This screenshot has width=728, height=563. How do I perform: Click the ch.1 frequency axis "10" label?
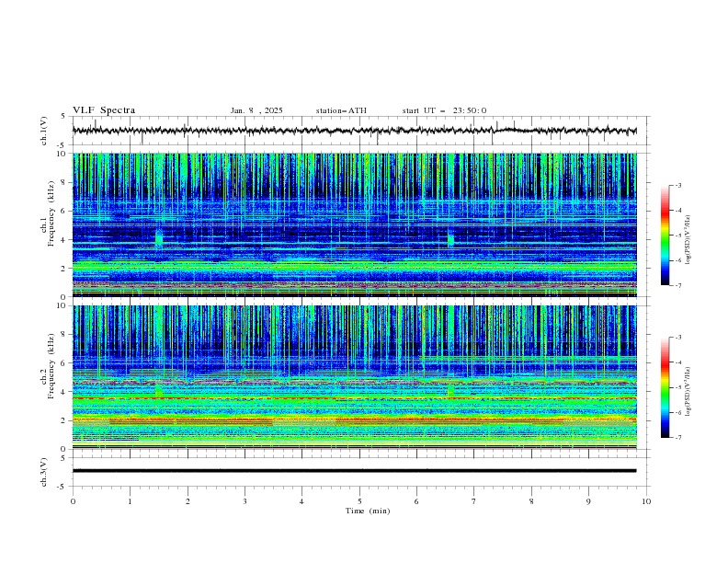point(61,154)
